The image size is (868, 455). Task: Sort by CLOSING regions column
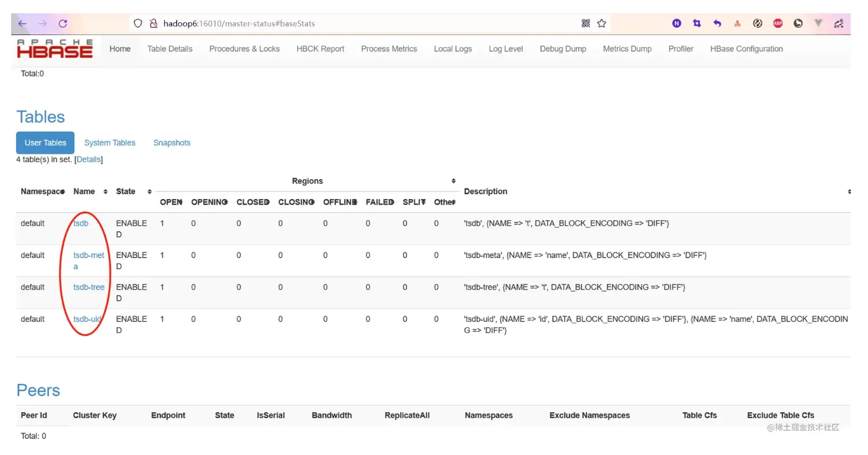(x=296, y=202)
